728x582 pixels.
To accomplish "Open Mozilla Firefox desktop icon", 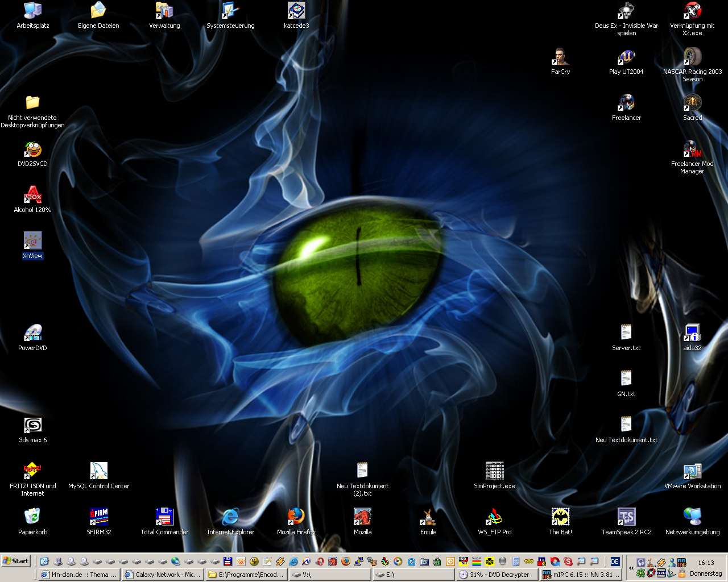I will tap(296, 517).
